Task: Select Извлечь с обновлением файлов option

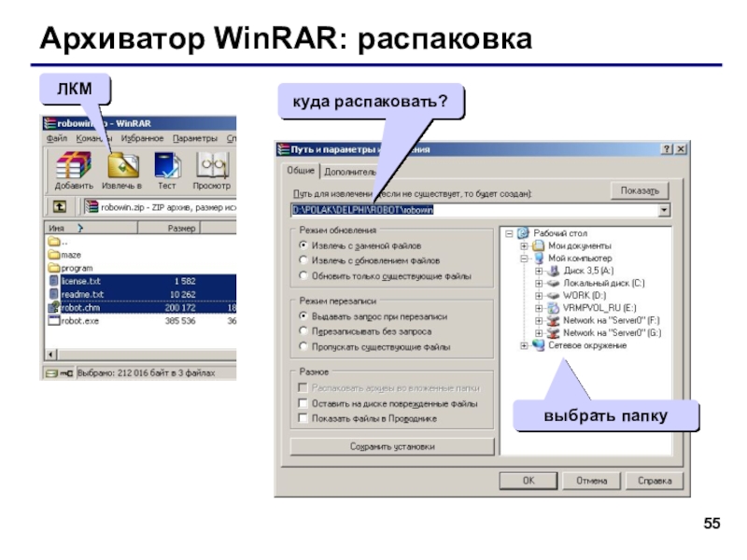Action: click(x=303, y=260)
